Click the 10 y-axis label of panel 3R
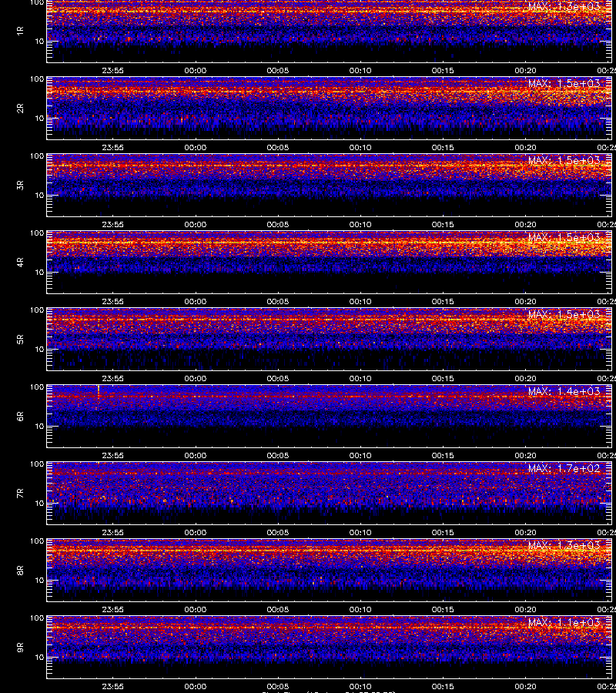The image size is (616, 693). 39,195
